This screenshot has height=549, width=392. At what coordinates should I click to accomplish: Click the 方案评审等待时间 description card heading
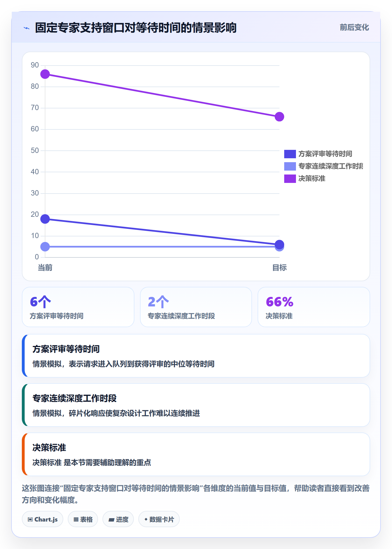[x=66, y=349]
